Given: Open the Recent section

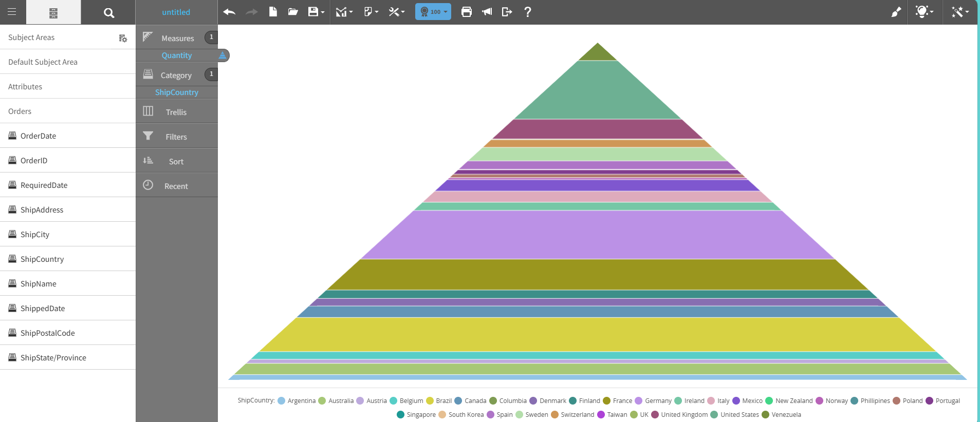Looking at the screenshot, I should point(177,185).
